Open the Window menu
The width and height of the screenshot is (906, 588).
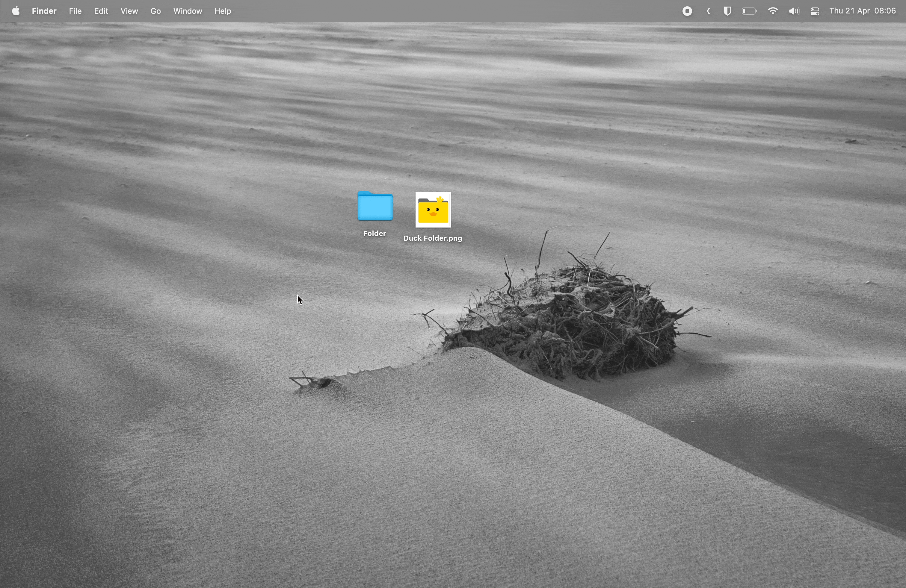tap(188, 11)
